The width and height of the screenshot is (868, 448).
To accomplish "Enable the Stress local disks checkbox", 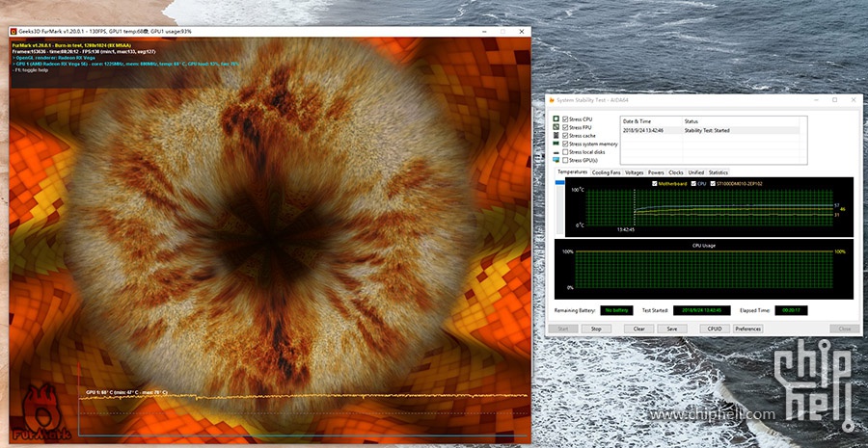I will (565, 151).
